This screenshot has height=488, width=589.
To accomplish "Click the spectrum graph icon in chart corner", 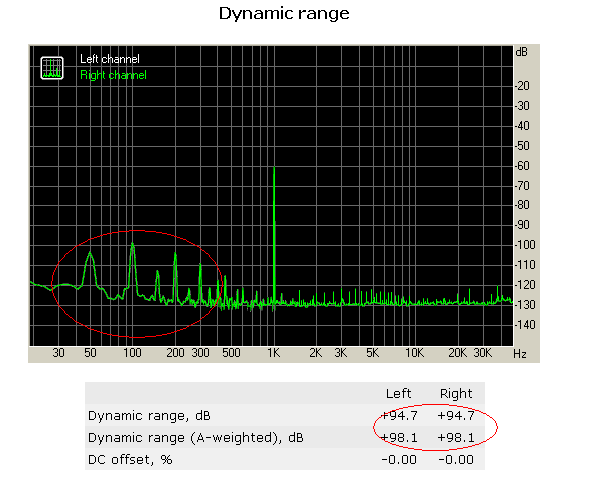I will 52,68.
